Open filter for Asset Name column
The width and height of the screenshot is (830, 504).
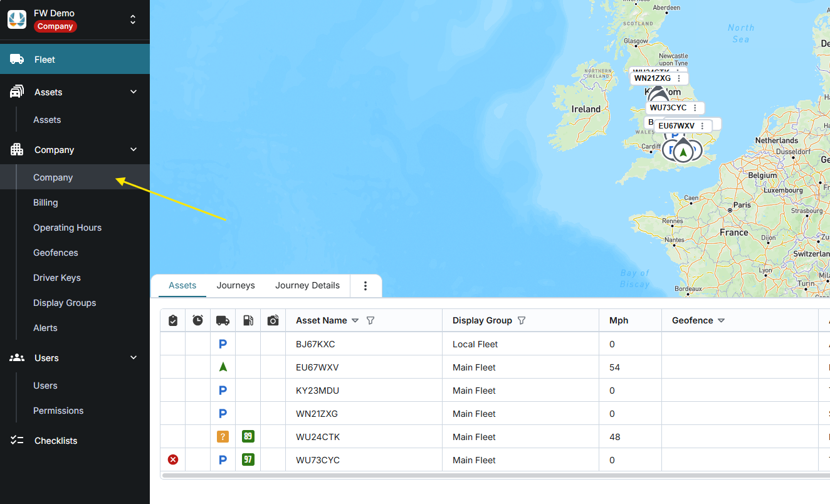pyautogui.click(x=370, y=320)
